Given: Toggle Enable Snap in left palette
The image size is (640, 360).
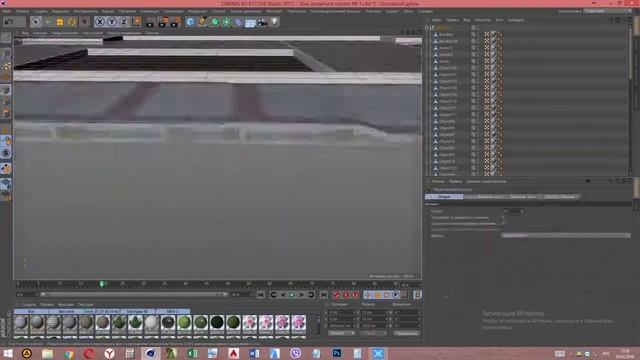Looking at the screenshot, I should click(x=6, y=168).
